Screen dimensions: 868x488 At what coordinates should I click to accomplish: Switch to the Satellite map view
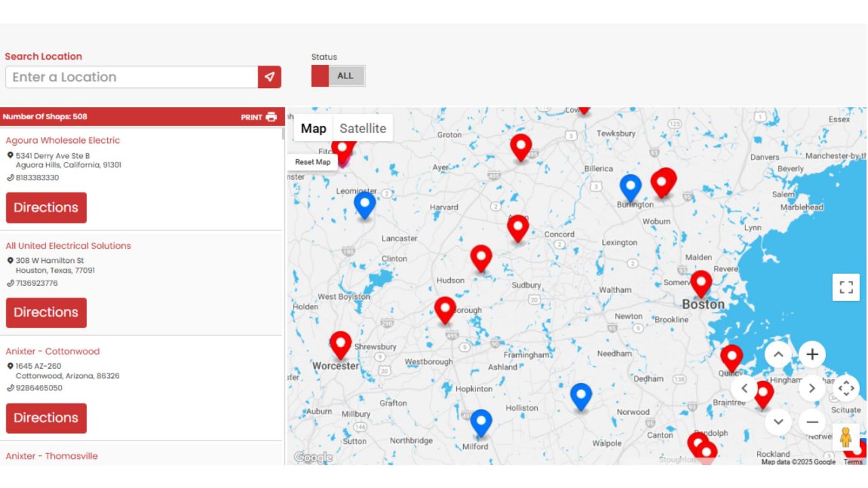363,128
